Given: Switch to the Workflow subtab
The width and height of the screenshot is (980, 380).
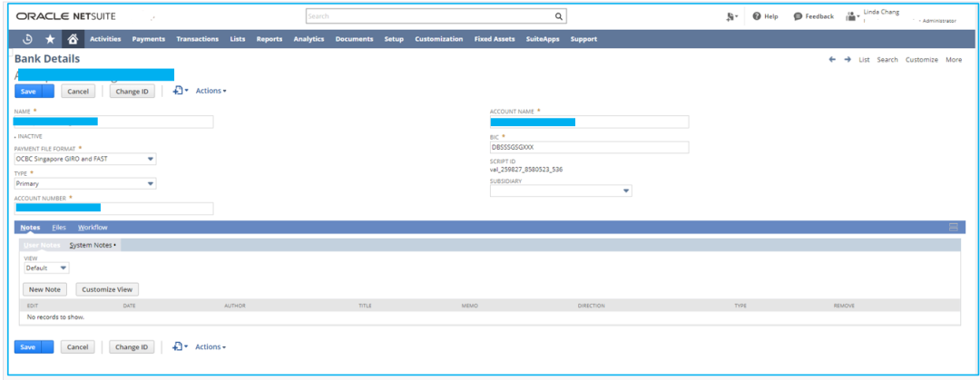Looking at the screenshot, I should coord(93,228).
